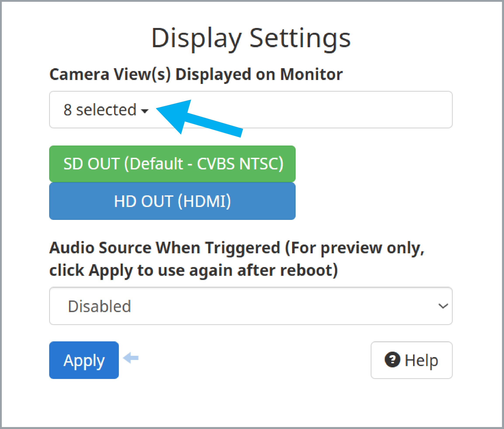Screen dimensions: 504x429
Task: Click the small light-blue arrow beside Apply
Action: pyautogui.click(x=131, y=358)
